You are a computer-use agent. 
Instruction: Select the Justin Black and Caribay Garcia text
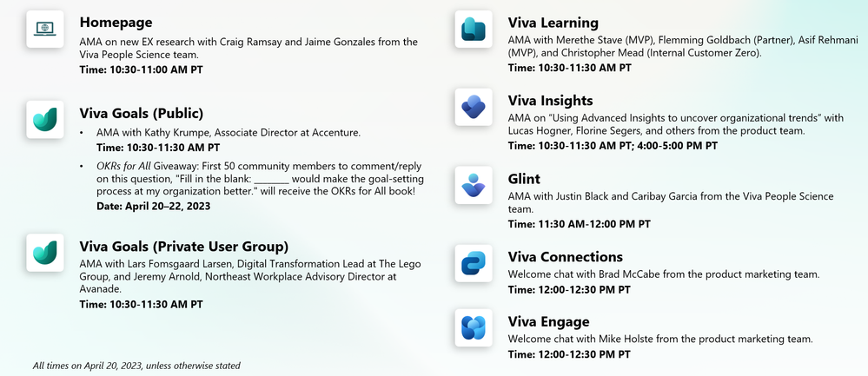coord(671,203)
